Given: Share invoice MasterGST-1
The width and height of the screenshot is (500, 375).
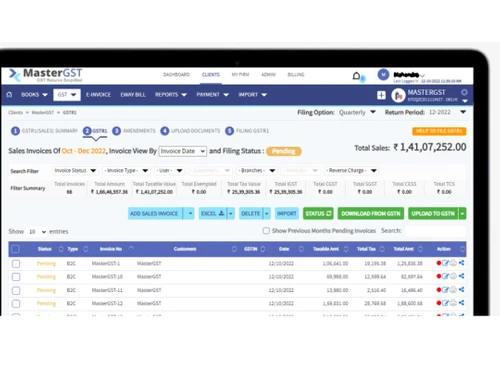Looking at the screenshot, I should (x=461, y=263).
